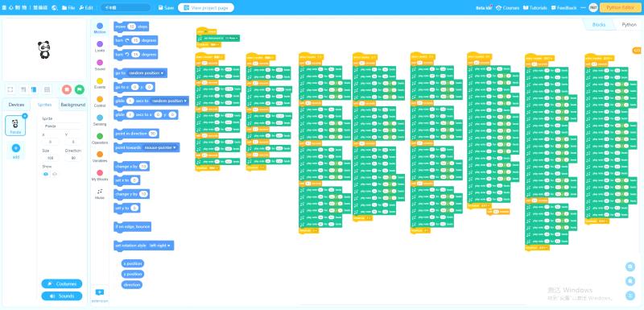Viewport: 644px width, 310px height.
Task: Open the Events block category
Action: [x=100, y=84]
